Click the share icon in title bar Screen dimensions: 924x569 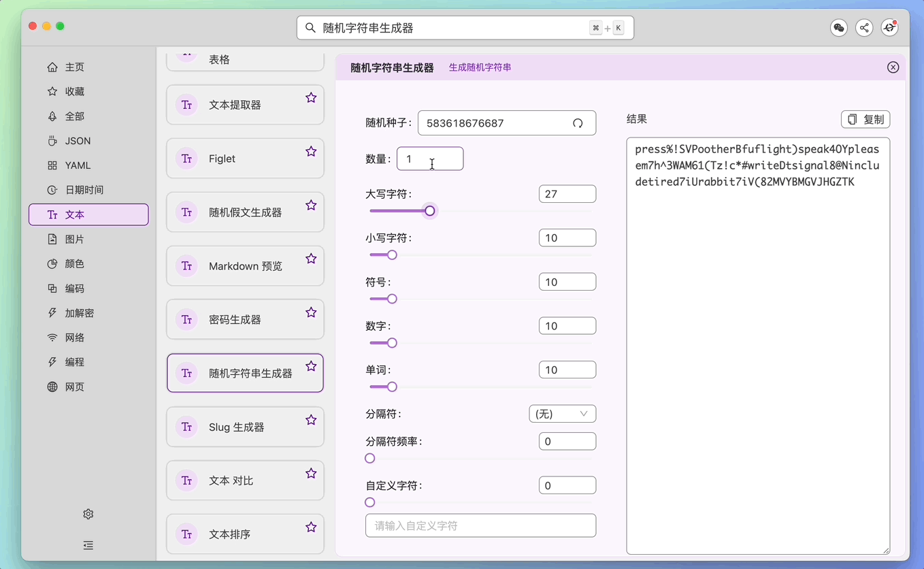click(864, 28)
